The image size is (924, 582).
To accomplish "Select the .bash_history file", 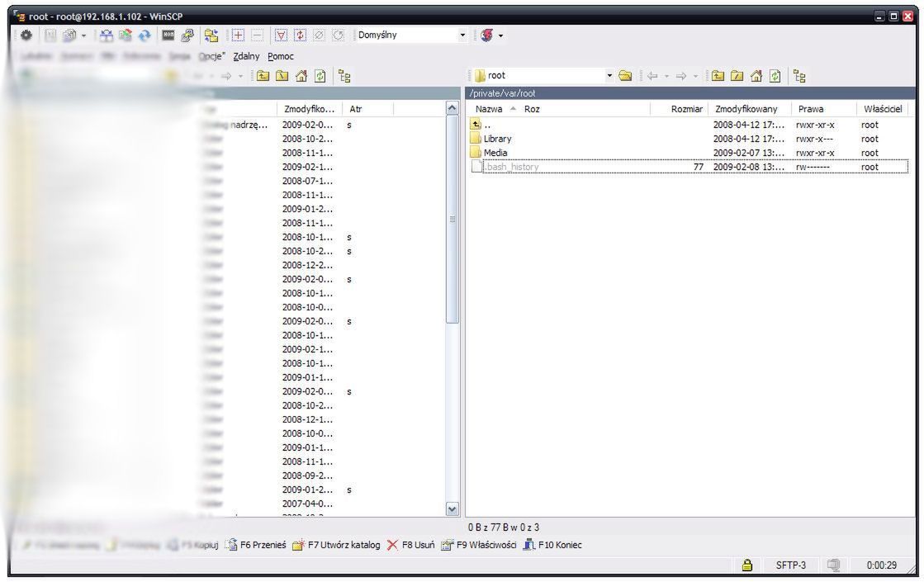I will click(689, 167).
